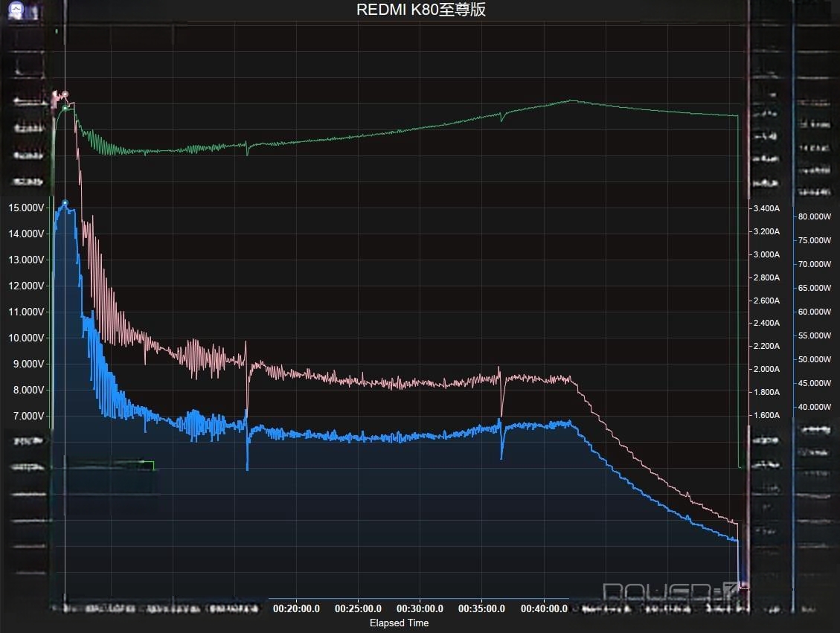Click the blue curve's cursor marker dot
Viewport: 840px width, 633px height.
(65, 203)
